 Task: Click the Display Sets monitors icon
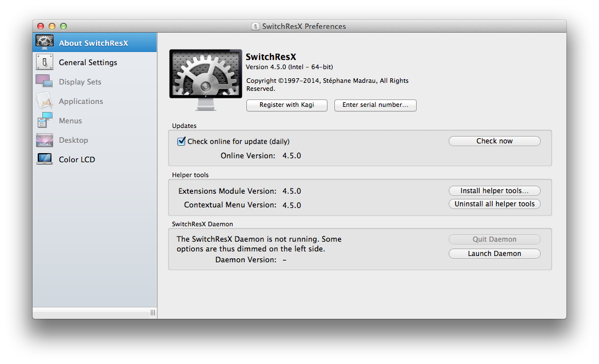(x=45, y=81)
